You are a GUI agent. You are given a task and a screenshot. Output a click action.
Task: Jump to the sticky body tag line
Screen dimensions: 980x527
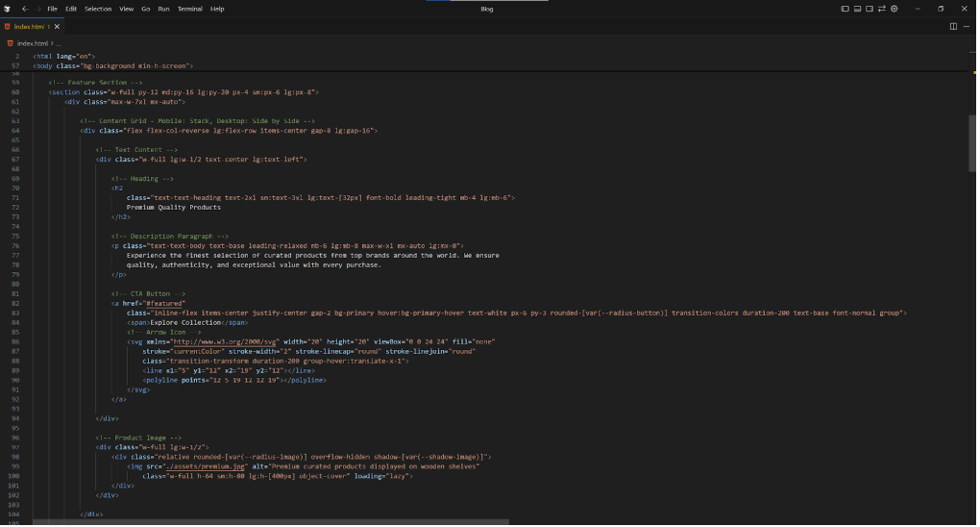point(113,66)
